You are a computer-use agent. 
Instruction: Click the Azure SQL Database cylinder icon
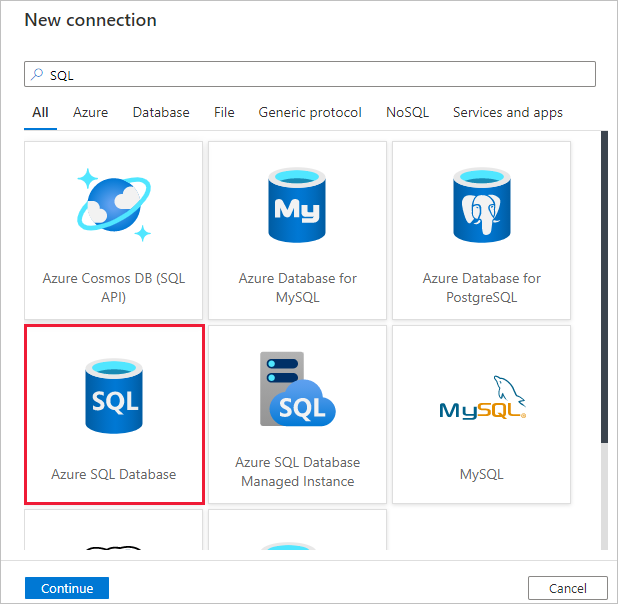click(113, 396)
